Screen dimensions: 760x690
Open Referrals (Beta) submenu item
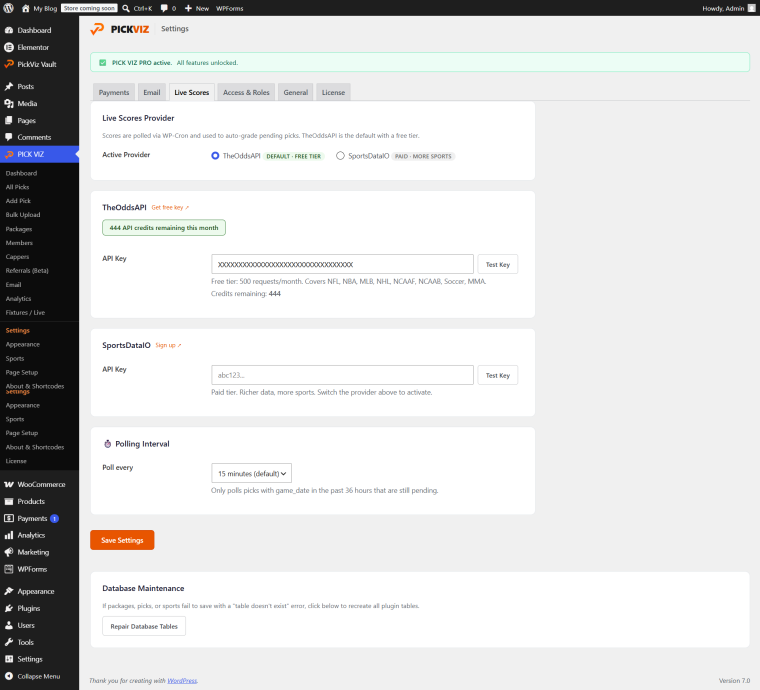pos(27,270)
